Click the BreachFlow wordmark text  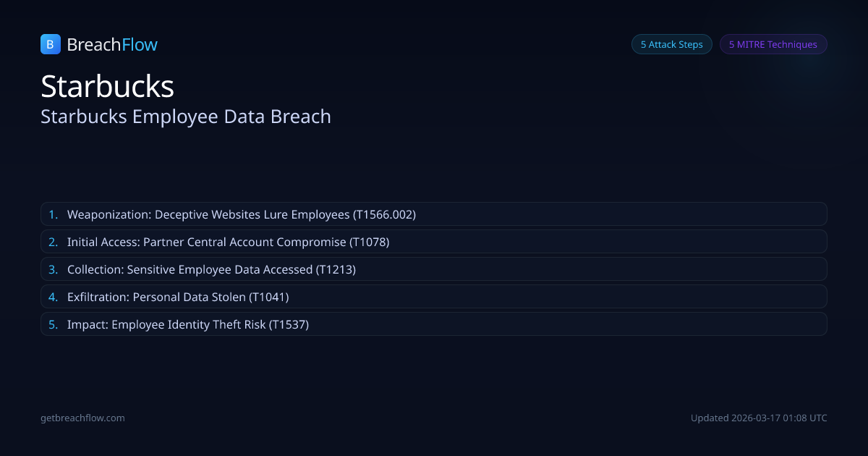[x=112, y=45]
